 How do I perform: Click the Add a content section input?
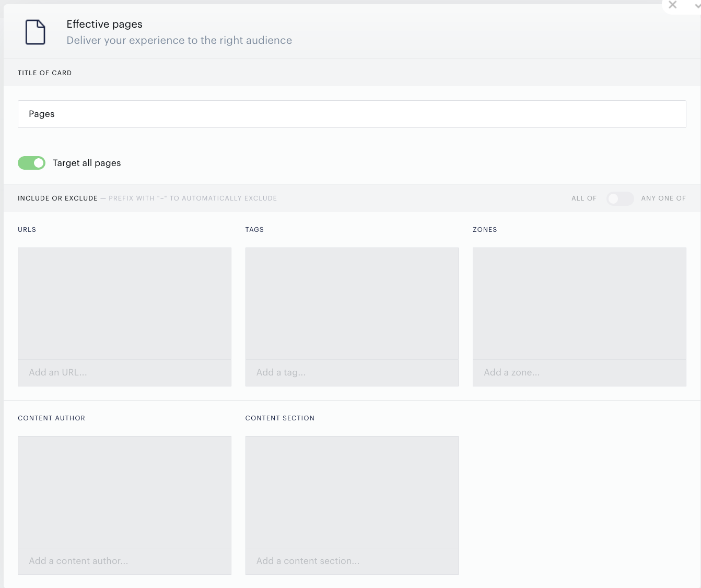pyautogui.click(x=352, y=561)
